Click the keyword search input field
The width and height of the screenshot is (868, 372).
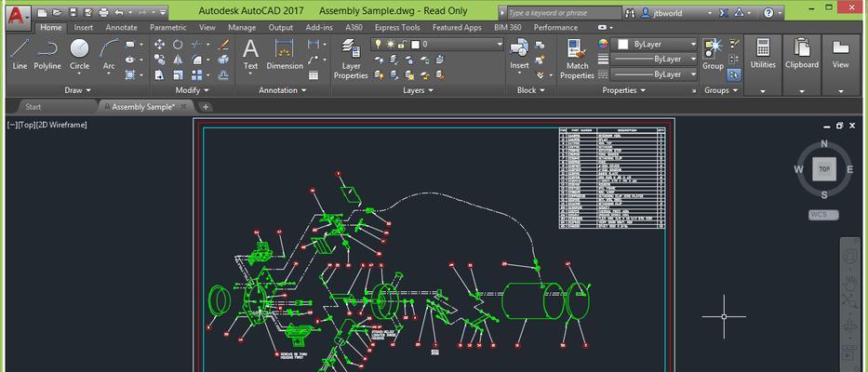click(564, 13)
